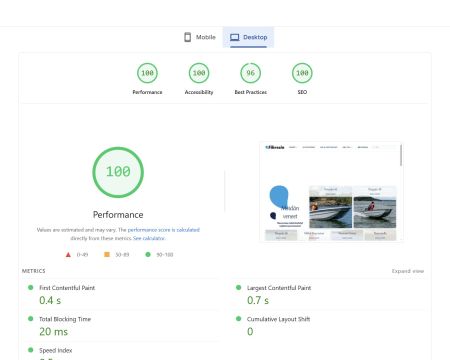Screen dimensions: 450x360
Task: Click the green dot beside Total Blocking Time
Action: [x=31, y=319]
